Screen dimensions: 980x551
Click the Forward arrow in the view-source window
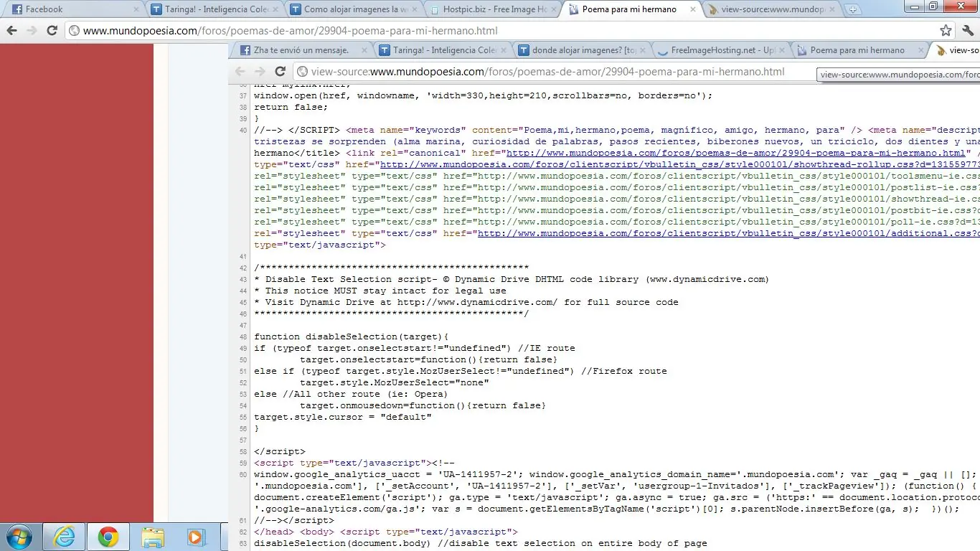coord(260,71)
